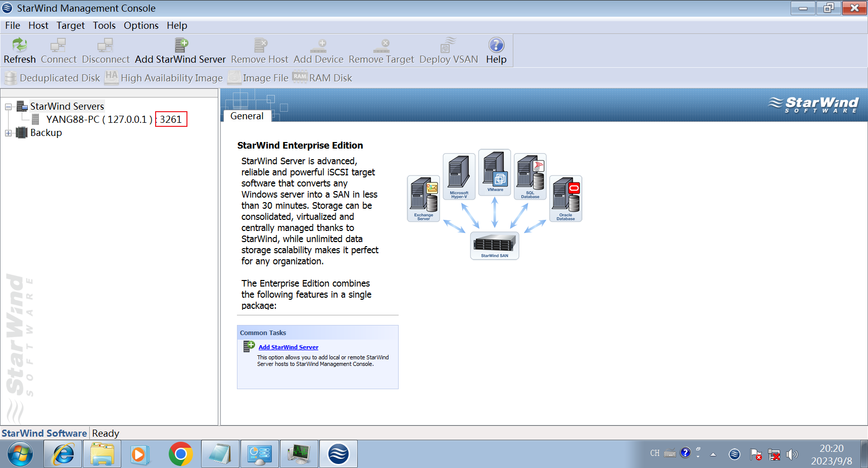This screenshot has height=468, width=868.
Task: Click the Connect toolbar icon
Action: point(58,45)
